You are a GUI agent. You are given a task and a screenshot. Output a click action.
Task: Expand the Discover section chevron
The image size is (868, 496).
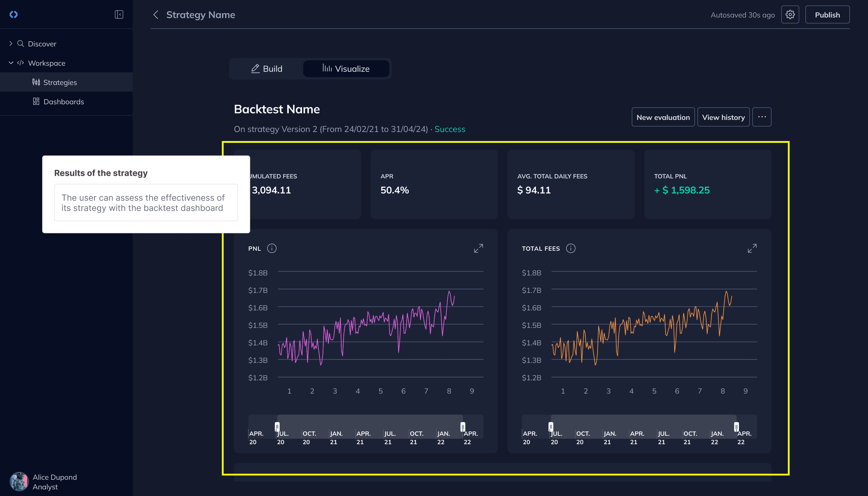[11, 44]
